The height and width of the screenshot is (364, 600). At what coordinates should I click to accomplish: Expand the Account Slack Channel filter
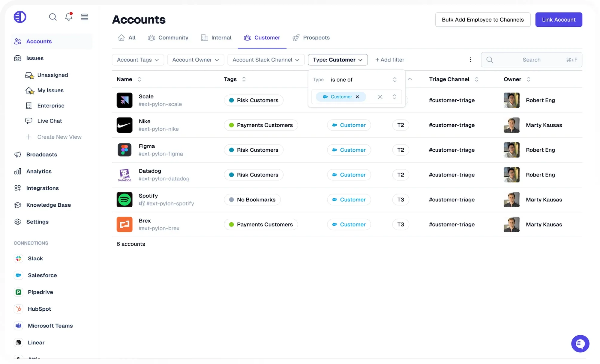pyautogui.click(x=266, y=60)
